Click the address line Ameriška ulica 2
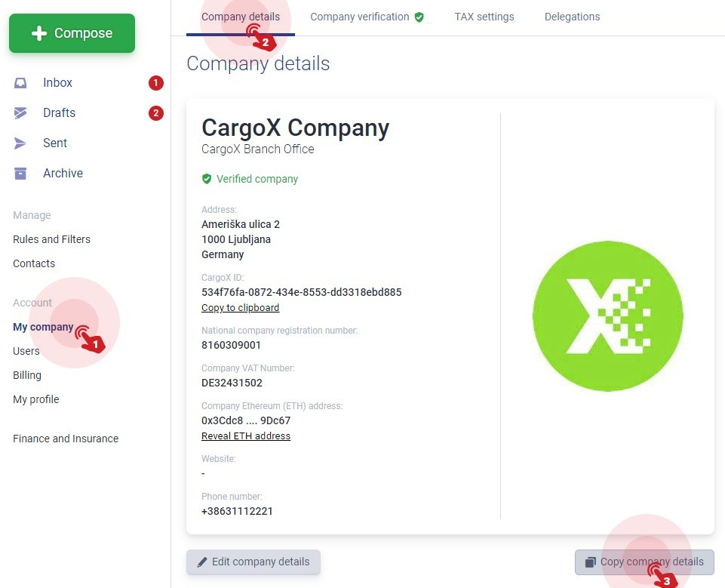Screen dimensions: 725x588 pyautogui.click(x=241, y=224)
